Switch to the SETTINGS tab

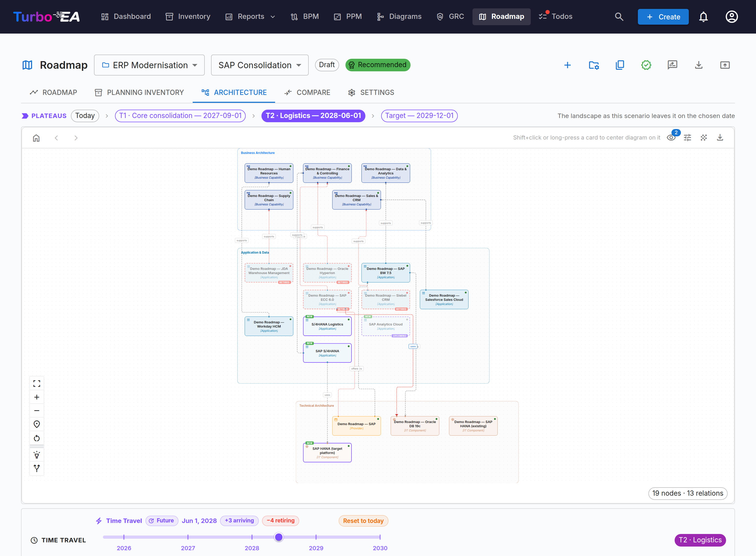[x=371, y=93]
